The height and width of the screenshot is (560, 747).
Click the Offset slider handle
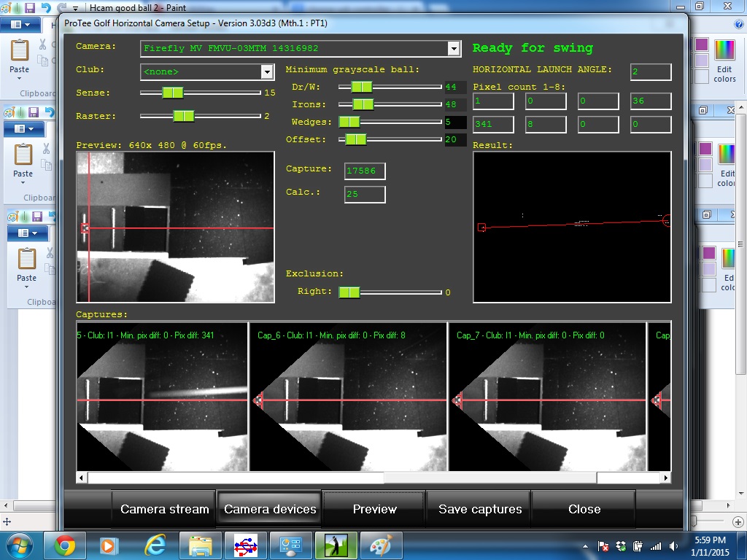click(x=356, y=139)
